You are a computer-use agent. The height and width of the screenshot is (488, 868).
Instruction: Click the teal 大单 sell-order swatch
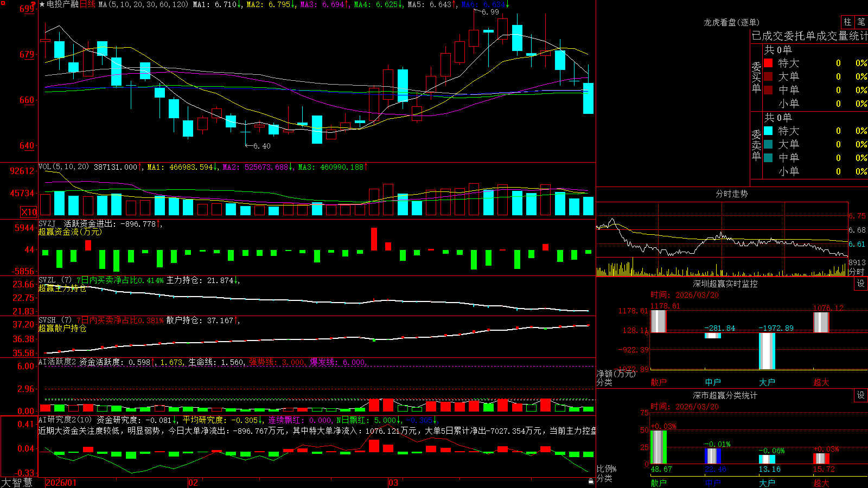pos(768,144)
